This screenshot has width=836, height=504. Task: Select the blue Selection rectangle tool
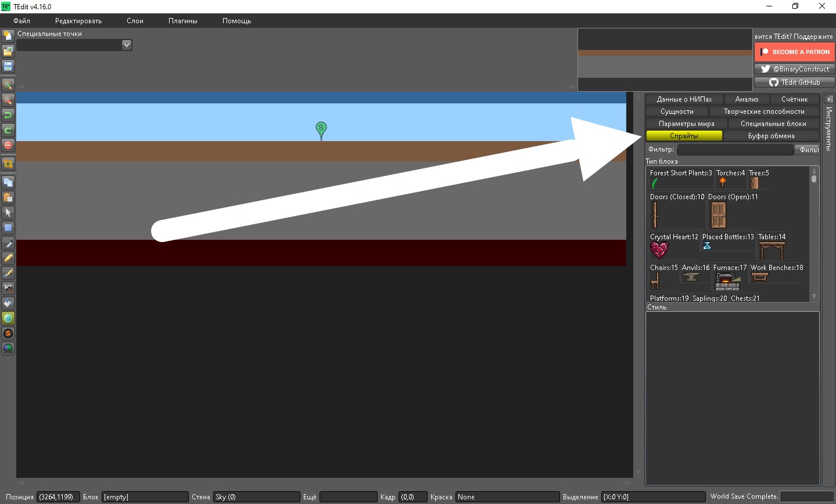coord(8,228)
